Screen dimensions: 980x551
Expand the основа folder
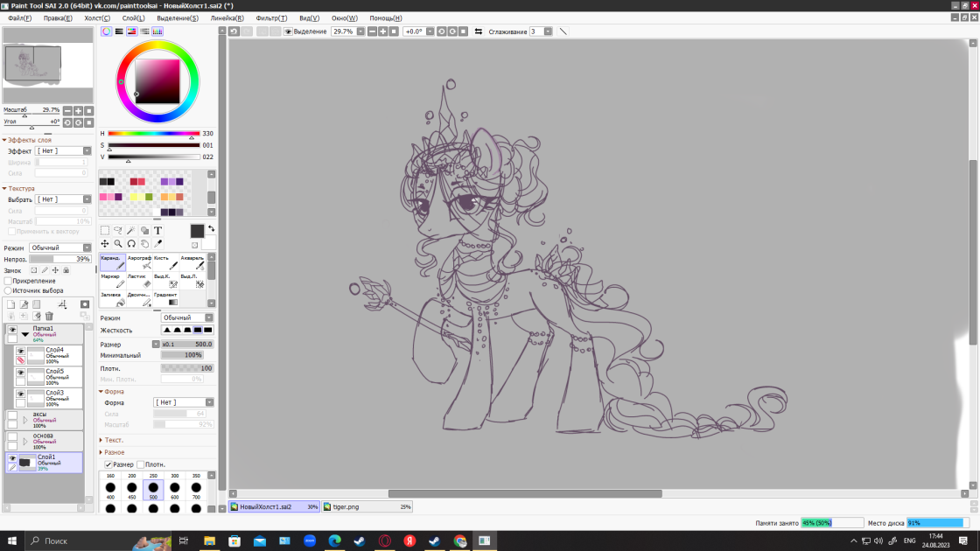click(25, 441)
